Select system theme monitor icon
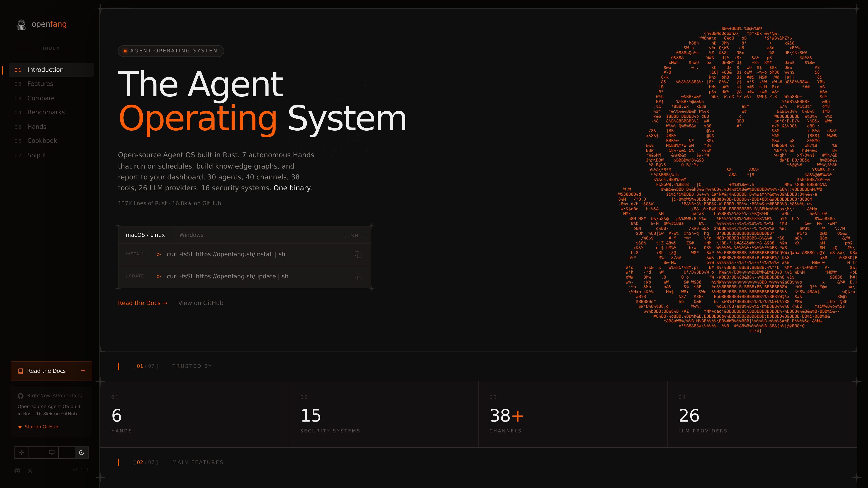868x488 pixels. point(52,453)
